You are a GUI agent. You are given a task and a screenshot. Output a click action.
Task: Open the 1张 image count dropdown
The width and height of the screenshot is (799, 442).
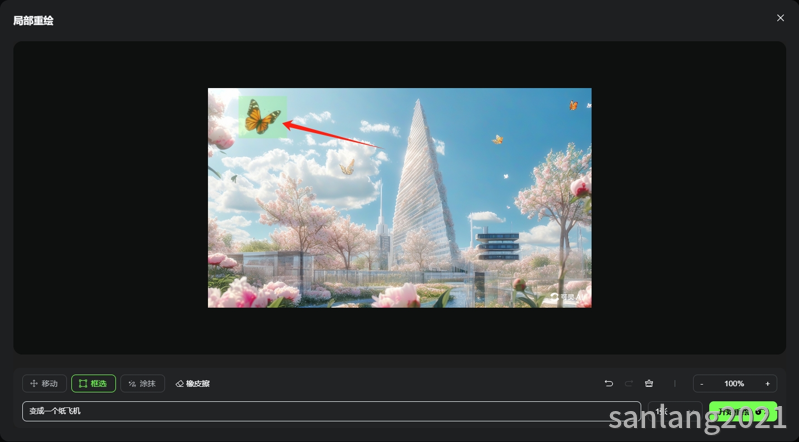coord(675,411)
